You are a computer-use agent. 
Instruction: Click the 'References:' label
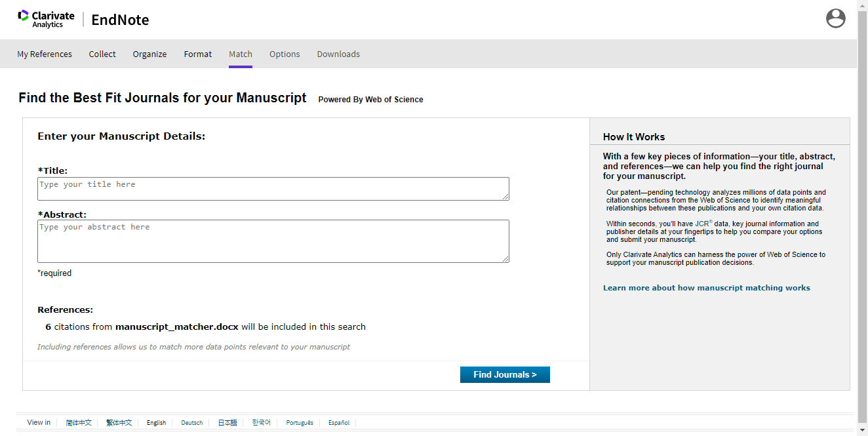[x=65, y=310]
